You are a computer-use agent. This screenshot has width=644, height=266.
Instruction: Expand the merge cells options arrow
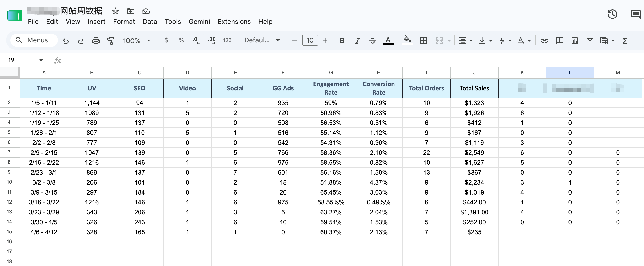449,40
